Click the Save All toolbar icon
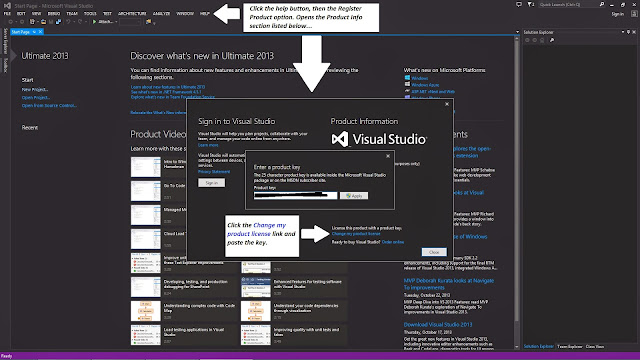 click(58, 22)
